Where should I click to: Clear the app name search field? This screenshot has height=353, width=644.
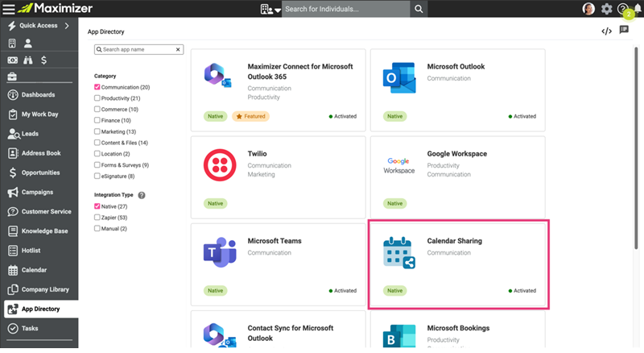[178, 49]
